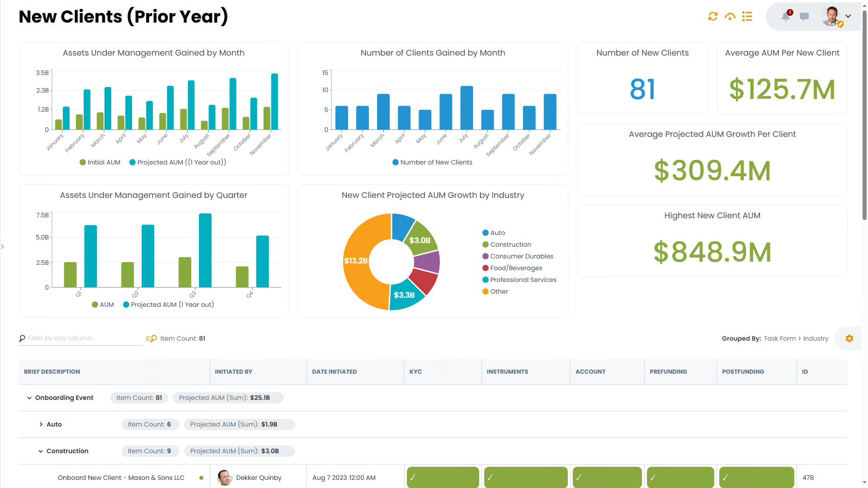Viewport: 868px width, 488px height.
Task: Click Dekker Quinby's profile picture
Action: [224, 477]
